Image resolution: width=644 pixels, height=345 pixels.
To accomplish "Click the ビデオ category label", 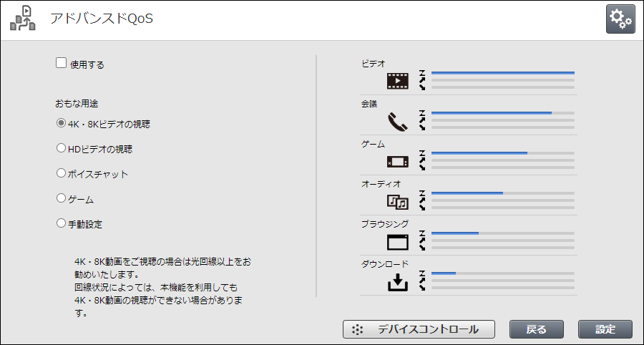I will pyautogui.click(x=374, y=63).
